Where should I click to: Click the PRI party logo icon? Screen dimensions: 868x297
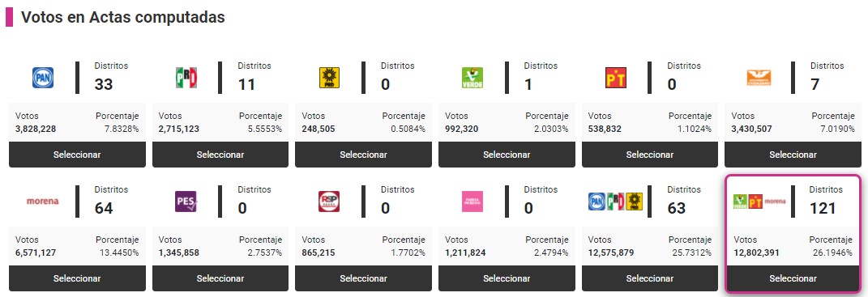point(186,78)
